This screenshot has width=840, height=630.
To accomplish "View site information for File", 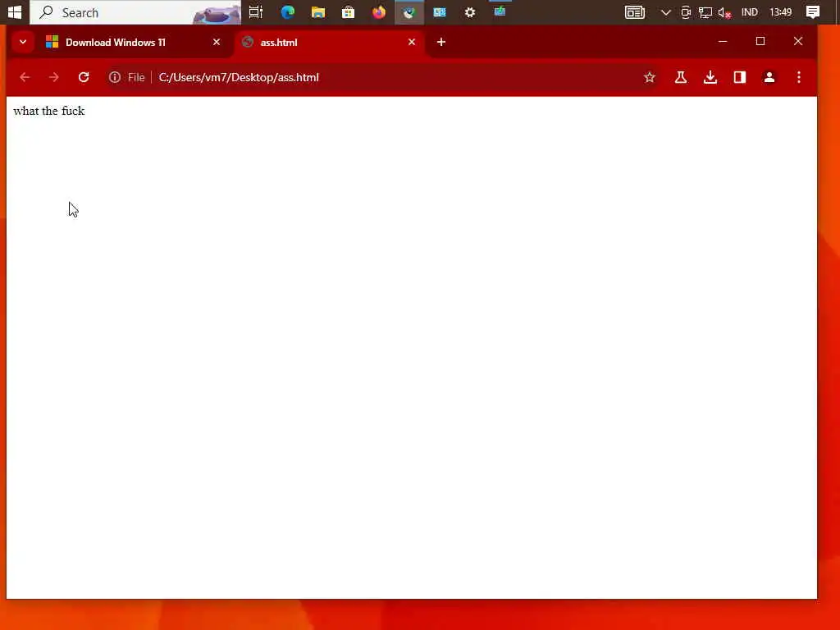I will 127,77.
